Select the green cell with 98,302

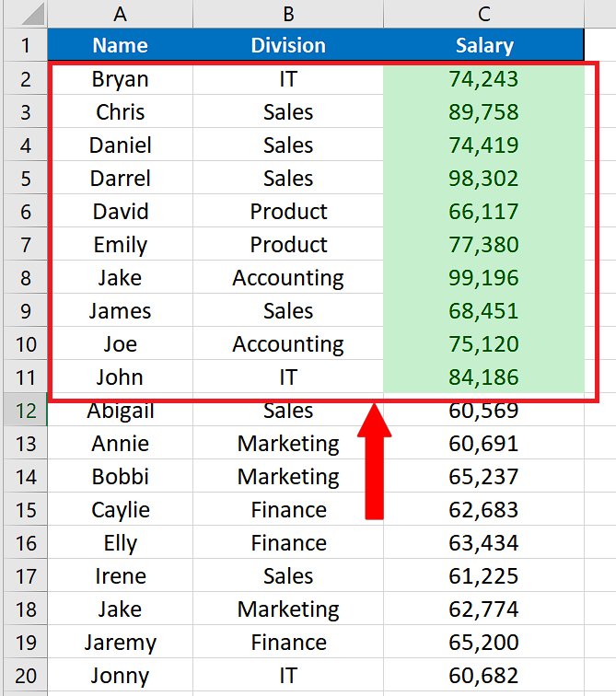pos(483,178)
